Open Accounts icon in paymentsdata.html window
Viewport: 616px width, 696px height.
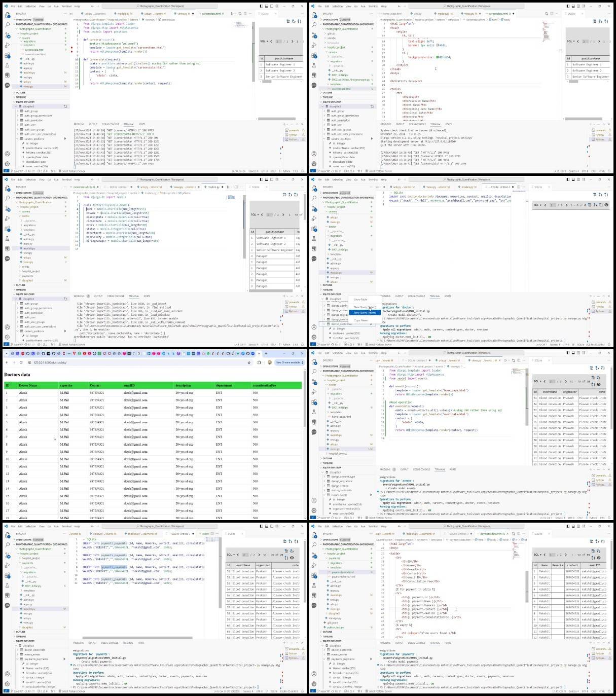(x=314, y=674)
